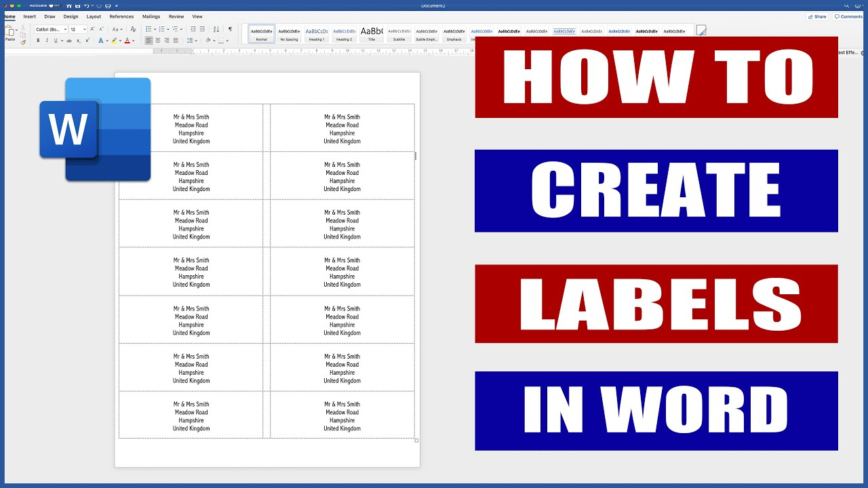
Task: Enable strikethrough formatting
Action: [x=69, y=41]
